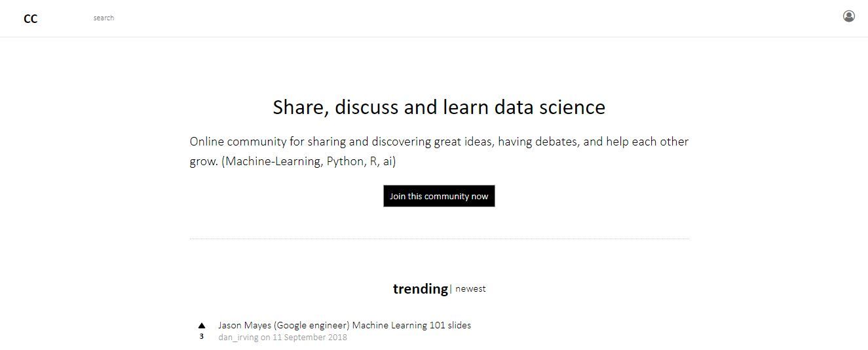Click the Online community description paragraph
Image resolution: width=868 pixels, height=350 pixels.
coord(439,142)
